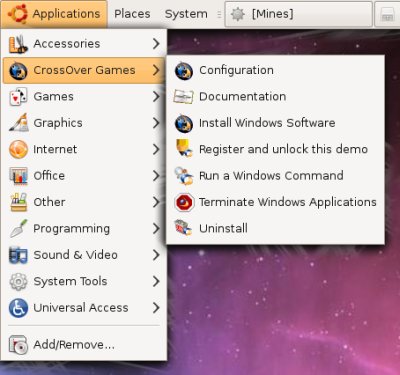Click the Sound & Video icon

pos(18,255)
